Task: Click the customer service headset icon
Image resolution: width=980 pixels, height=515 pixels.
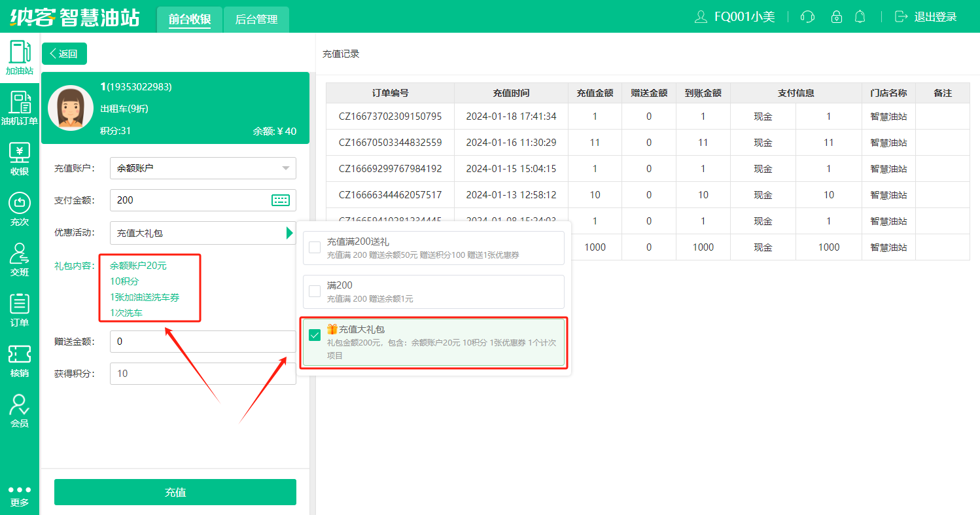Action: click(x=808, y=17)
